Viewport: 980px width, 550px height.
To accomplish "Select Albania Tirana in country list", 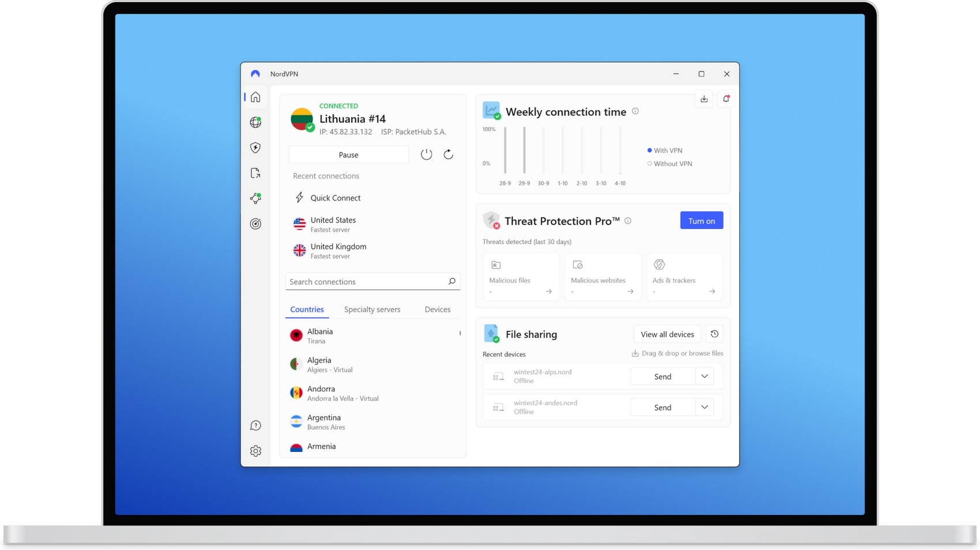I will tap(372, 336).
